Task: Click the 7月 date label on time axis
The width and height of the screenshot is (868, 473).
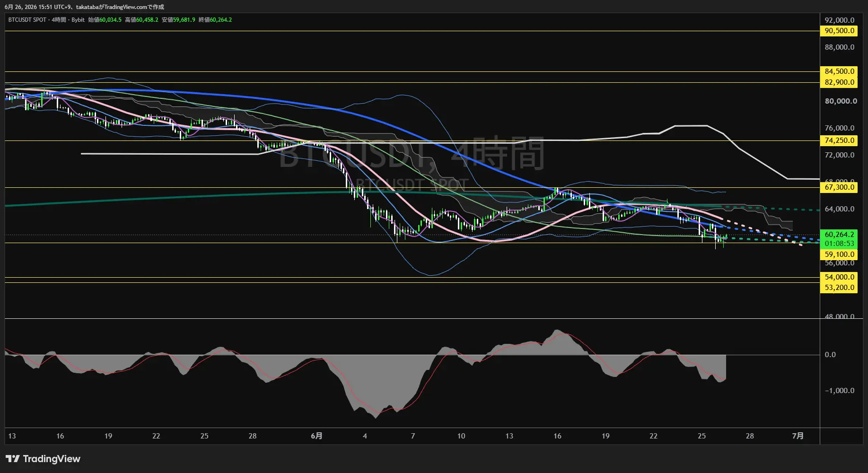Action: point(798,436)
